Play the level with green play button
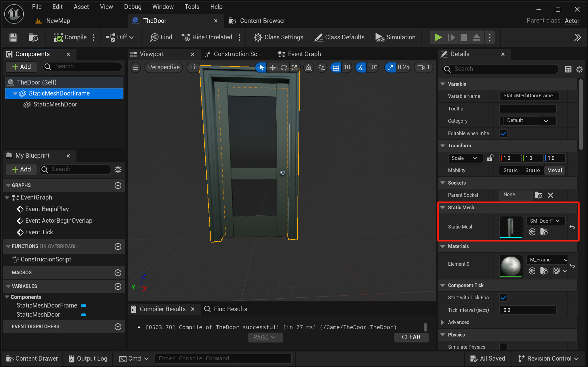 (x=438, y=37)
